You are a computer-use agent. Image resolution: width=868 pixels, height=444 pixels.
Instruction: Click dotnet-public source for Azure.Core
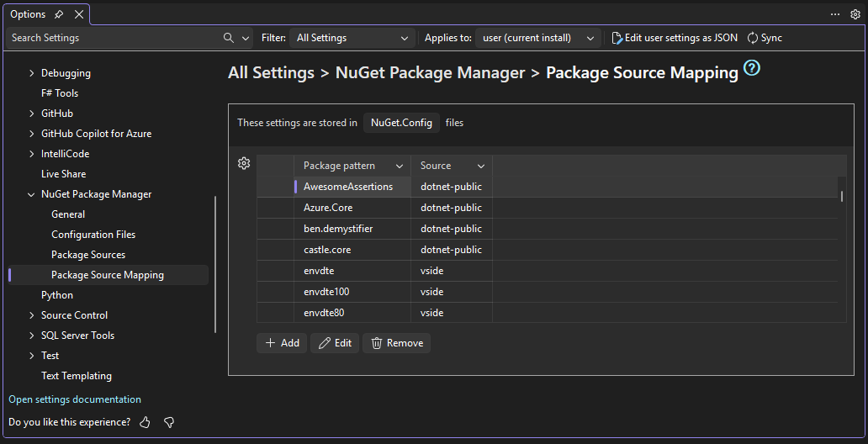[451, 208]
